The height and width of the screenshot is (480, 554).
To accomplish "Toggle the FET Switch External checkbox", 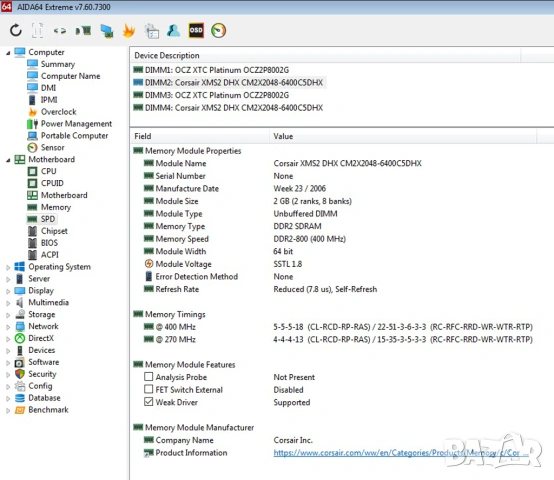I will [x=148, y=390].
